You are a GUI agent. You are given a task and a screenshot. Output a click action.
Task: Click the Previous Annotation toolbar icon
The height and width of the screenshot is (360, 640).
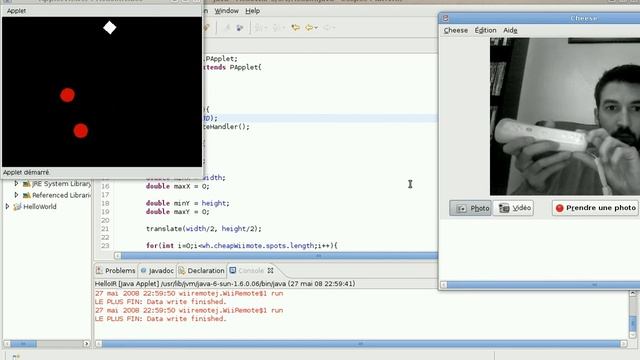click(276, 28)
